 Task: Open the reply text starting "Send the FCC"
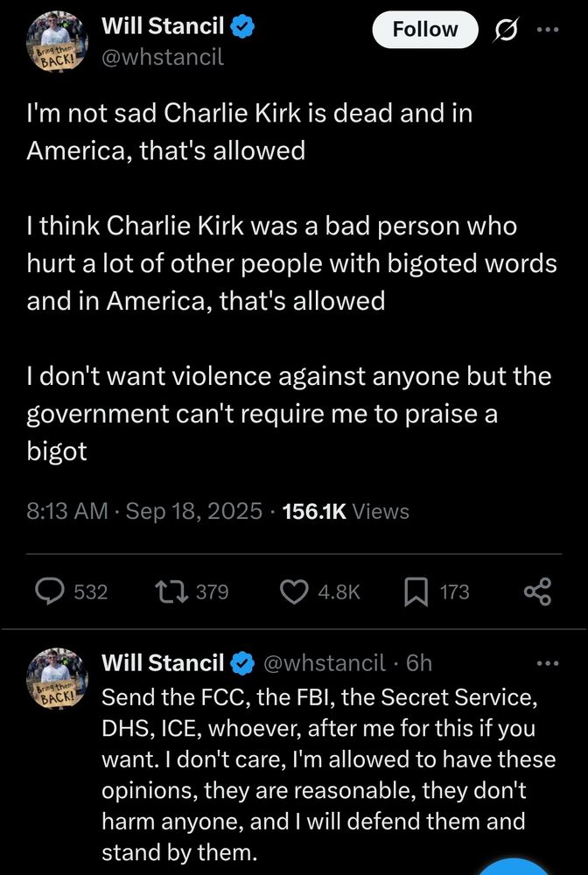(x=329, y=774)
